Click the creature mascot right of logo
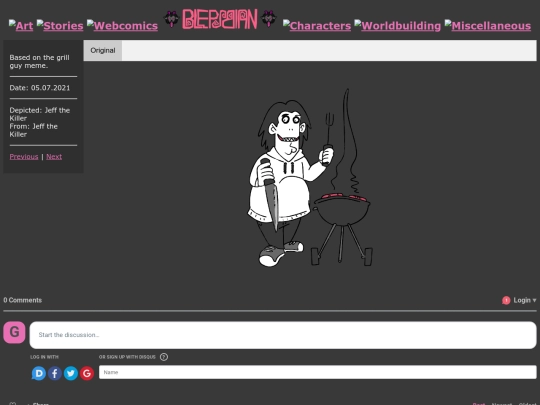Viewport: 540px width, 405px height. coord(269,19)
